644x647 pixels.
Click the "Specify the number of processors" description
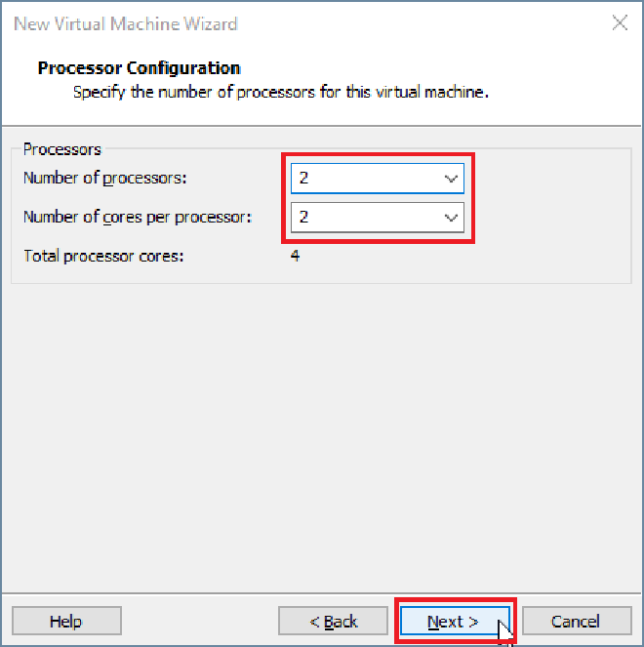coord(281,94)
